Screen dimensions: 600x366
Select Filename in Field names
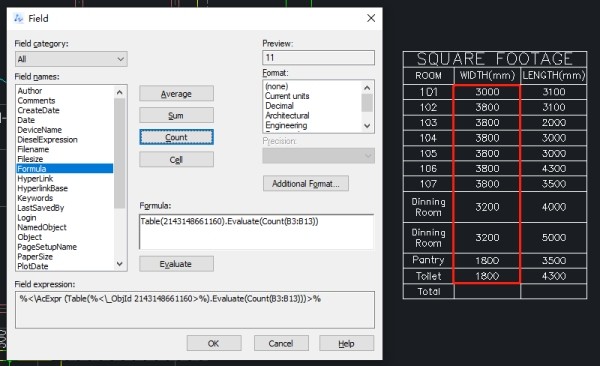33,149
